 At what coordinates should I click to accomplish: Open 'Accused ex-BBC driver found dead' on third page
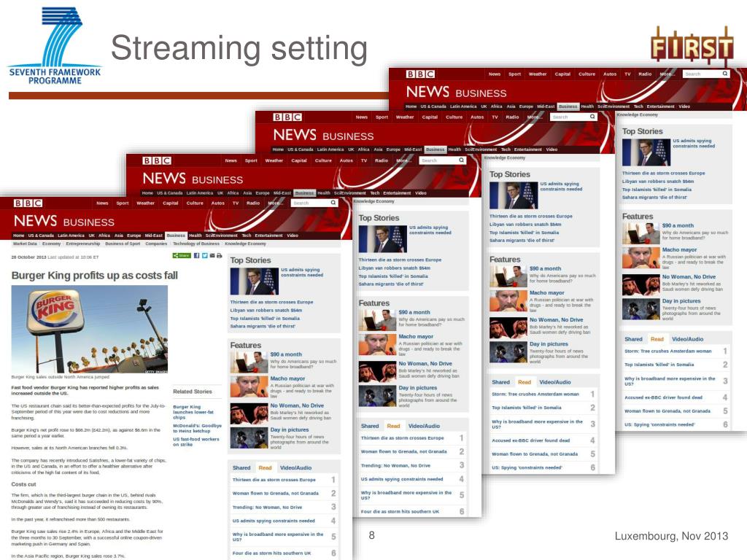[530, 440]
